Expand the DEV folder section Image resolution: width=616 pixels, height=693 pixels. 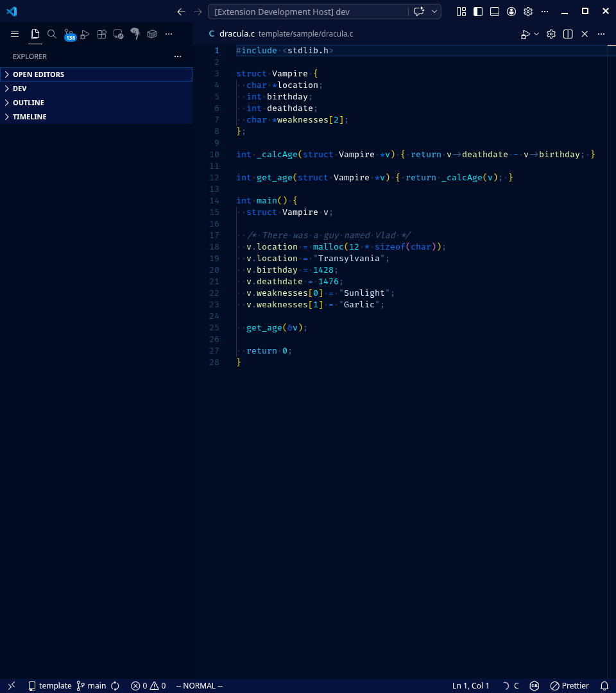(96, 89)
